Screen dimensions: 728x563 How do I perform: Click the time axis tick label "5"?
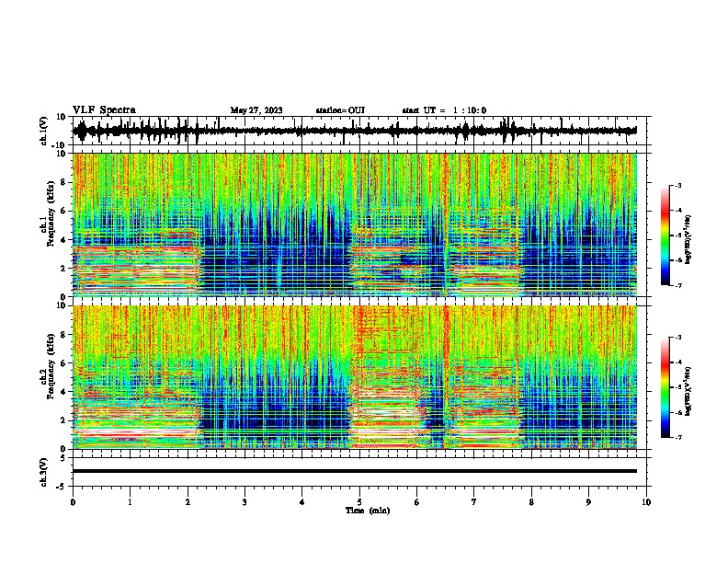click(x=359, y=502)
